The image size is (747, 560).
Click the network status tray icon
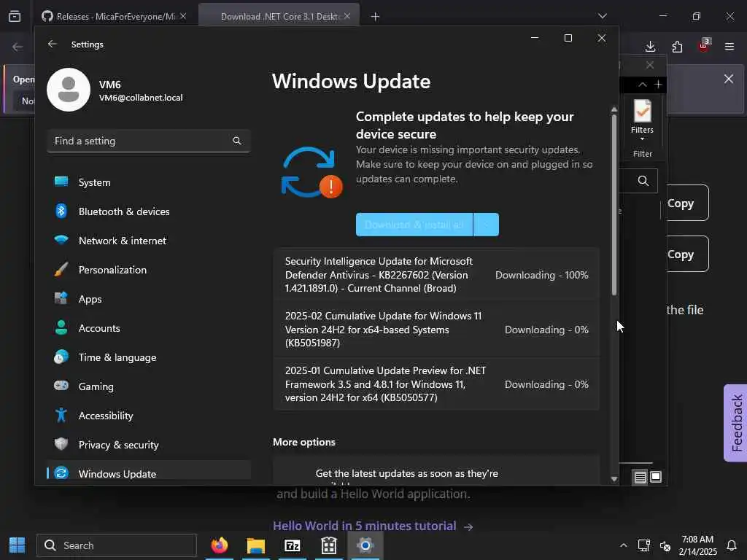[644, 545]
